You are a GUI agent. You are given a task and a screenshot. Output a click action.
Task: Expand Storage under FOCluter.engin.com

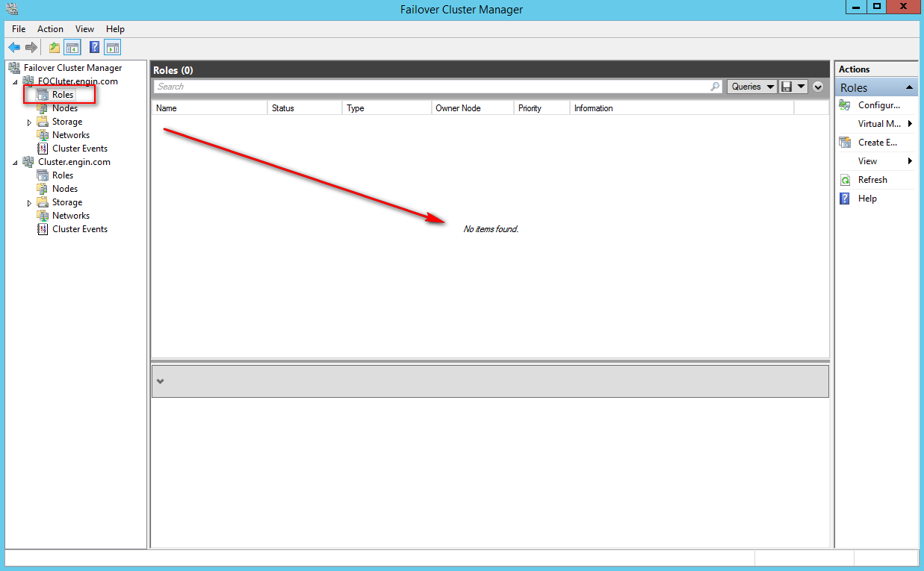pyautogui.click(x=29, y=122)
